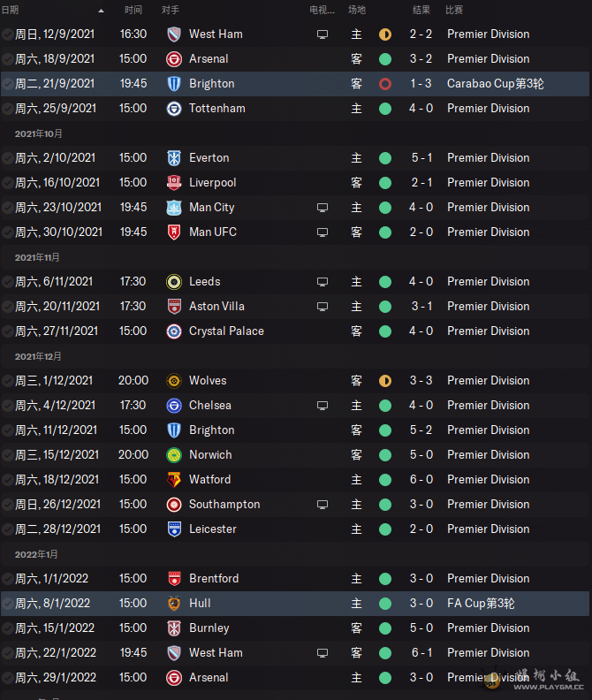Click the TV icon on Man City fixture

(323, 208)
